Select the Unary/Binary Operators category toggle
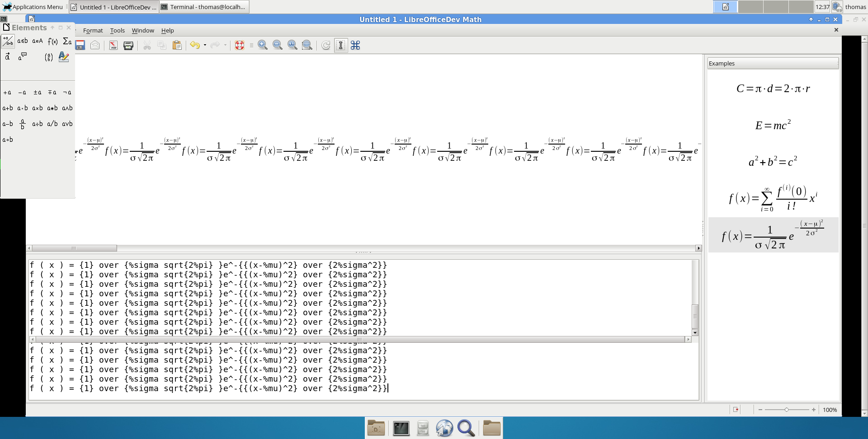This screenshot has height=439, width=868. pos(8,41)
